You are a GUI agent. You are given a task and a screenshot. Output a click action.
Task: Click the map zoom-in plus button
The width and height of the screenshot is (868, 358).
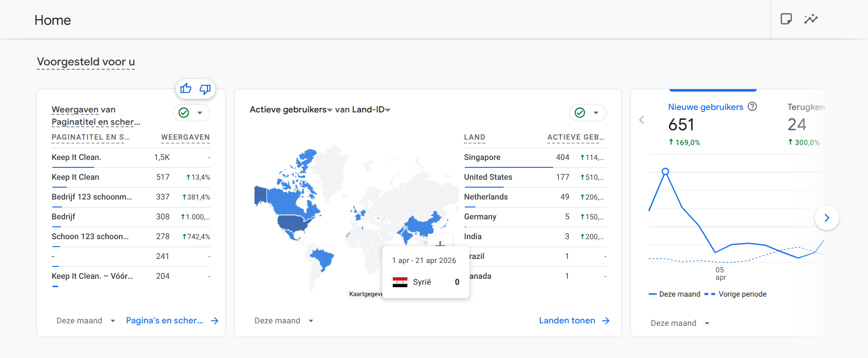(x=440, y=243)
